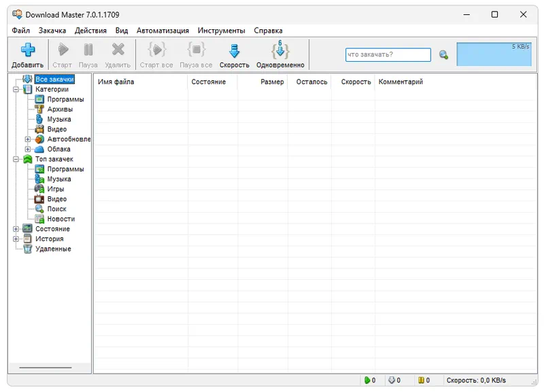This screenshot has width=544, height=392.
Task: Click the blue speed graph panel
Action: (494, 54)
